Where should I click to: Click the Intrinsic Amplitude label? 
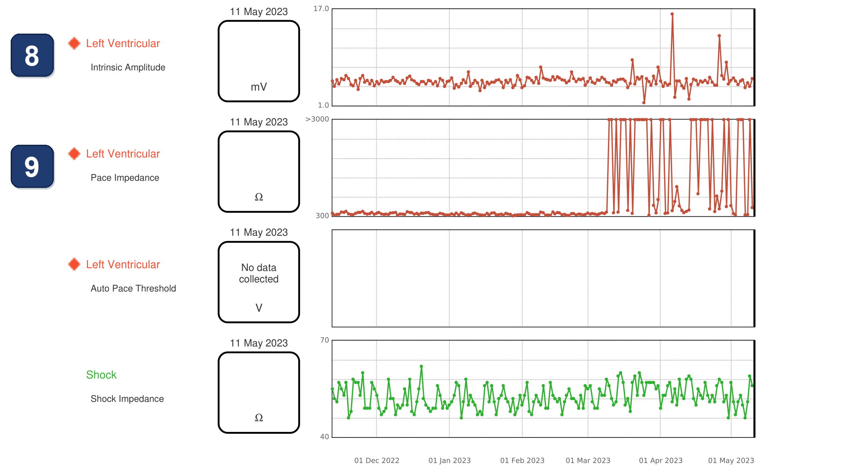pos(128,68)
